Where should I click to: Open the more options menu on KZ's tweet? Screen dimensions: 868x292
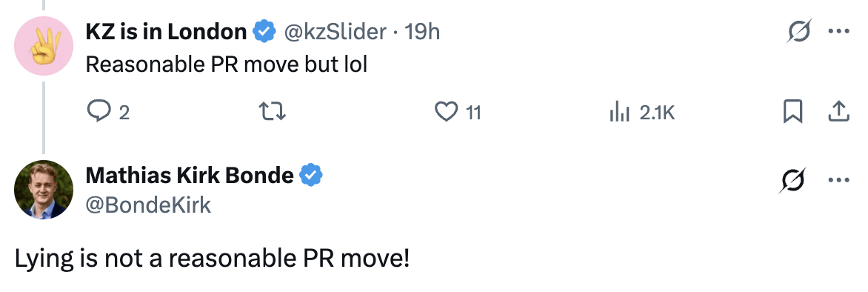point(838,31)
